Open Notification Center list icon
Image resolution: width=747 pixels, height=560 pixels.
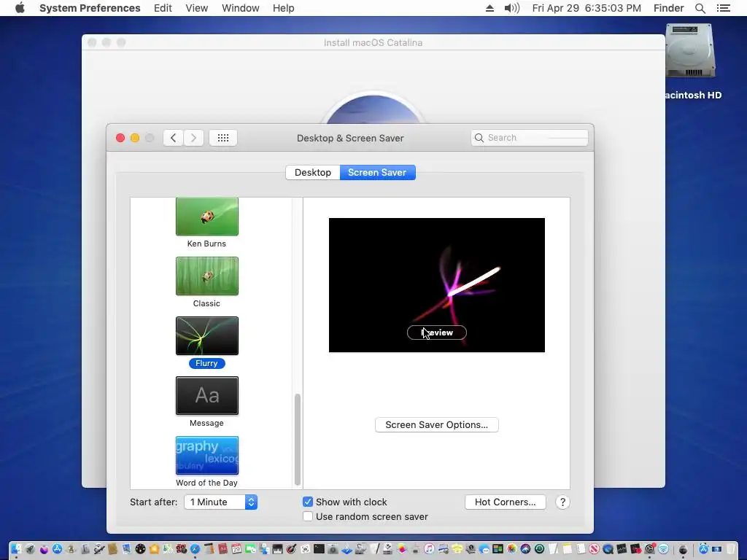coord(723,8)
